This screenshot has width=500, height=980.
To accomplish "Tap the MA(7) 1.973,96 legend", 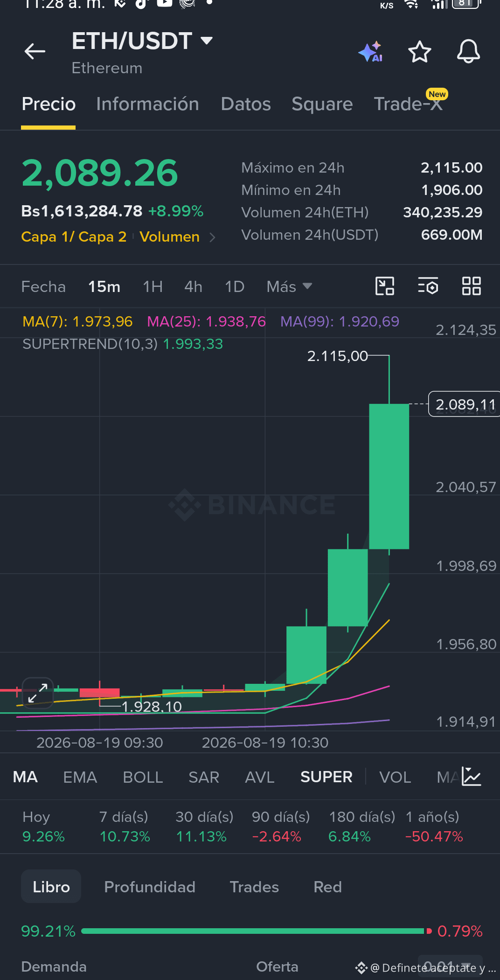I will (77, 321).
